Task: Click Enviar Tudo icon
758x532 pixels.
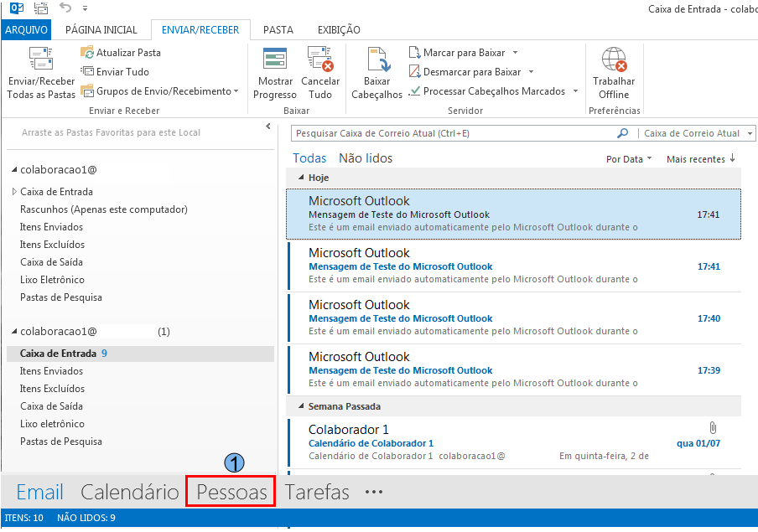Action: coord(87,71)
